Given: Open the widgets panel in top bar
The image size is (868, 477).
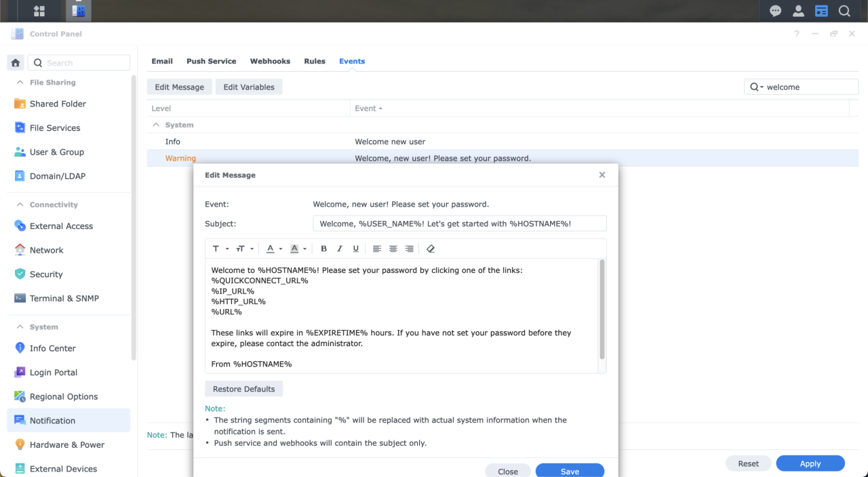Looking at the screenshot, I should 821,10.
